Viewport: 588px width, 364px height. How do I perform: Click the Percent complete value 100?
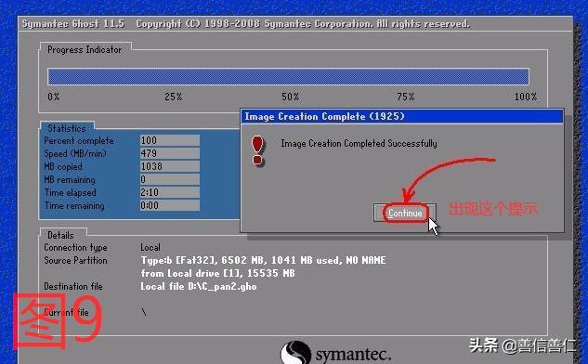pos(170,140)
